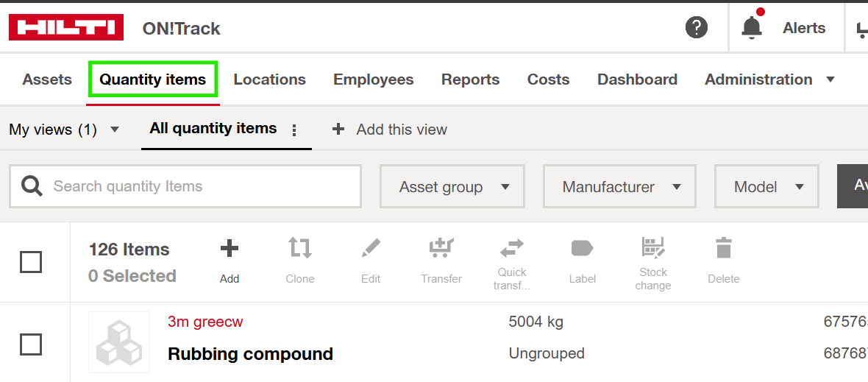This screenshot has width=868, height=382.
Task: Open the Rubbing compound item
Action: [250, 354]
